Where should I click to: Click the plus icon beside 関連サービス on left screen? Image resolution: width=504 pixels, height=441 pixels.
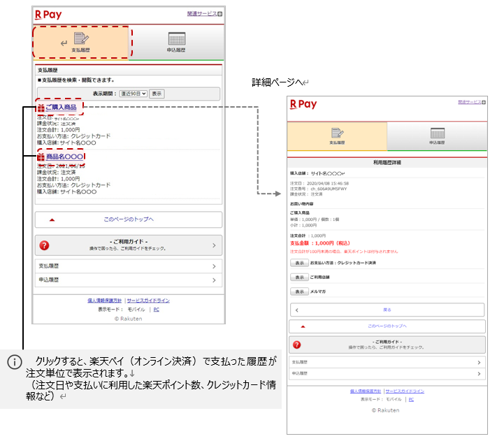pos(219,14)
